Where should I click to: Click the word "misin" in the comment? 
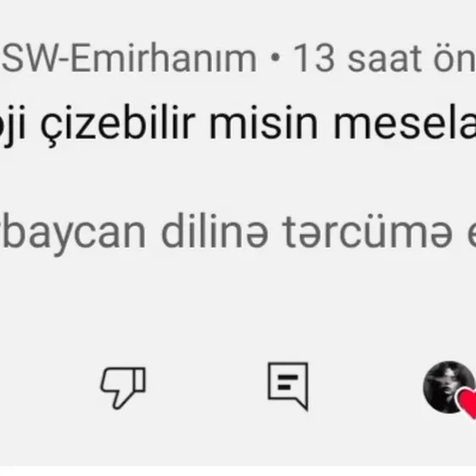263,122
